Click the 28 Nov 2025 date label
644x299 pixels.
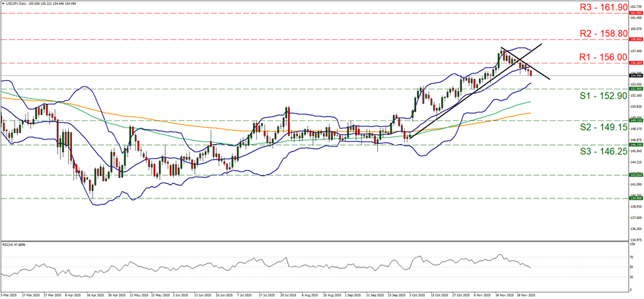(526, 295)
